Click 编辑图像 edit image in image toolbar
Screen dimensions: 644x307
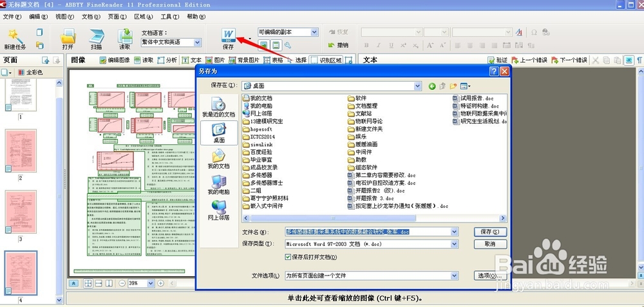(x=114, y=60)
